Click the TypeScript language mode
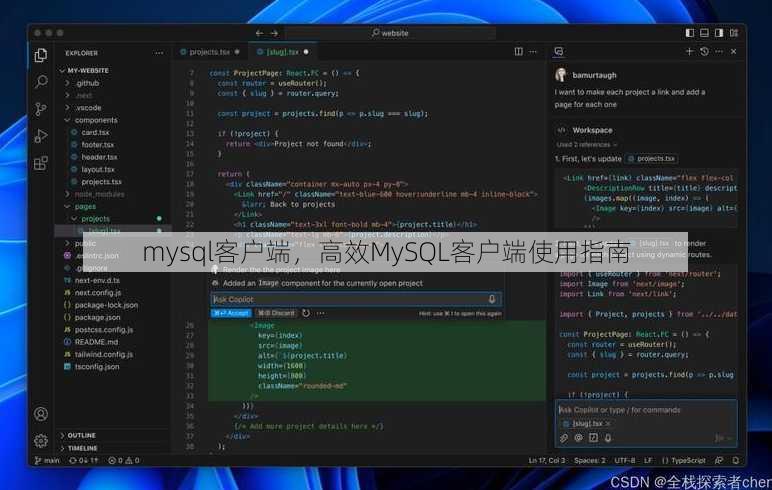Image resolution: width=772 pixels, height=490 pixels. tap(684, 460)
